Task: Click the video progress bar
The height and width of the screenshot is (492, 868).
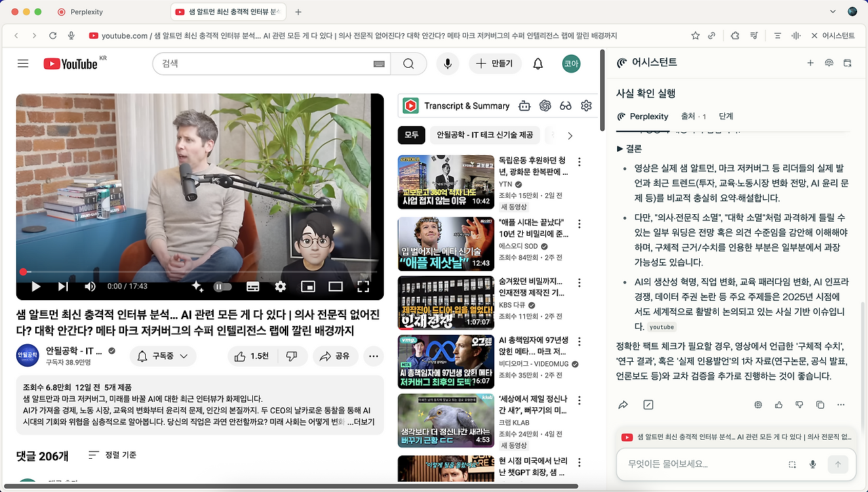Action: coord(200,272)
